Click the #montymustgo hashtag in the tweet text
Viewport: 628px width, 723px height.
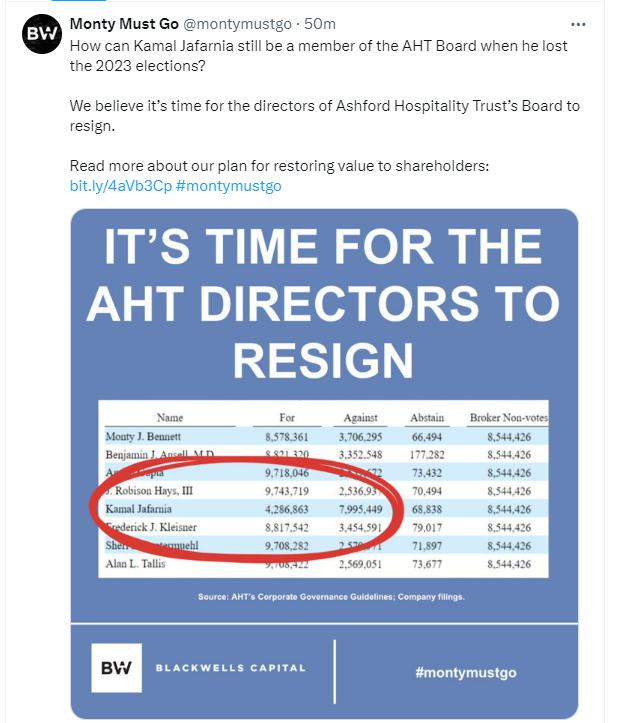[228, 186]
